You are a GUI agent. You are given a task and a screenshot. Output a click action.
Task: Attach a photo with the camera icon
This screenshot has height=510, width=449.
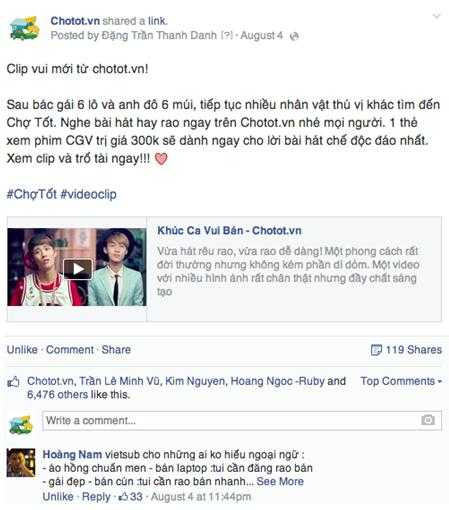point(428,420)
